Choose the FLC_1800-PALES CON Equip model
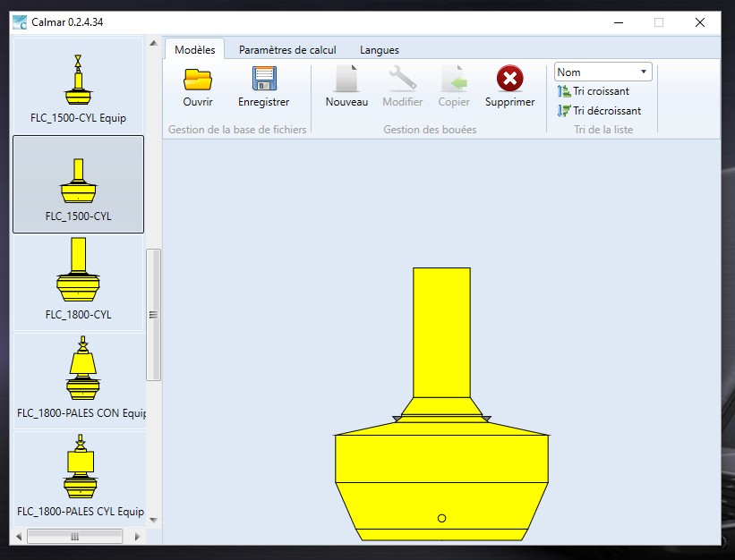 (x=78, y=376)
